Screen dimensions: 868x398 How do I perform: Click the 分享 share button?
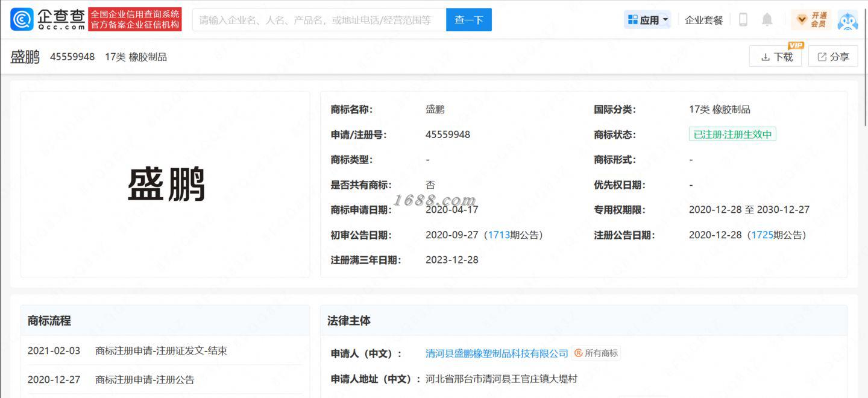(x=833, y=57)
